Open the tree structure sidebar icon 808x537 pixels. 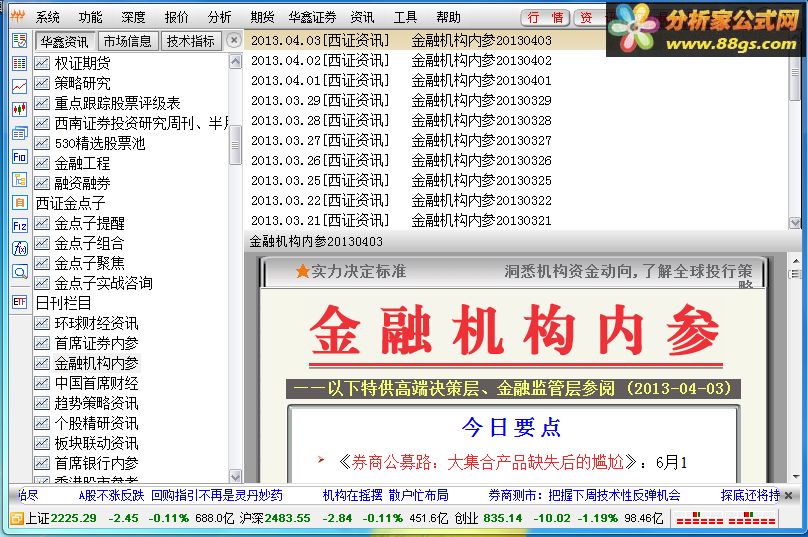(20, 180)
